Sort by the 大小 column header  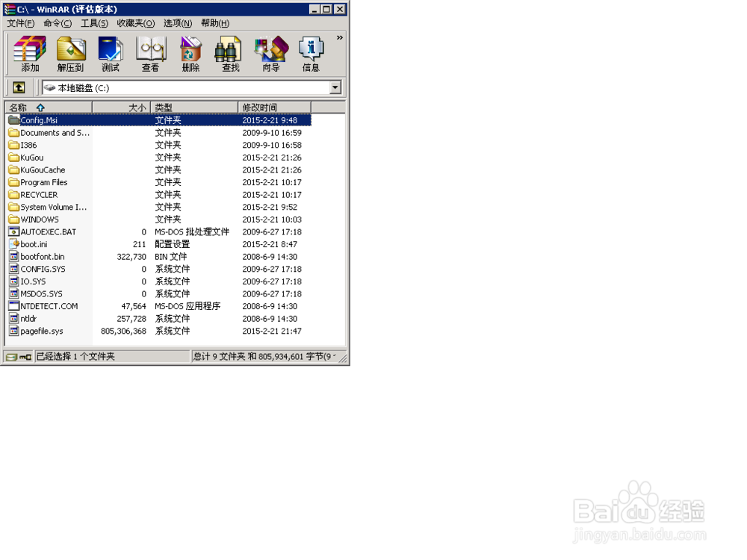pyautogui.click(x=122, y=107)
